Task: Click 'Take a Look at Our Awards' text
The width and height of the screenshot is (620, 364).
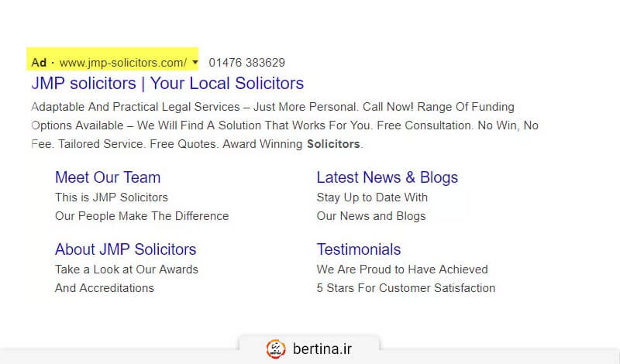Action: pos(126,270)
